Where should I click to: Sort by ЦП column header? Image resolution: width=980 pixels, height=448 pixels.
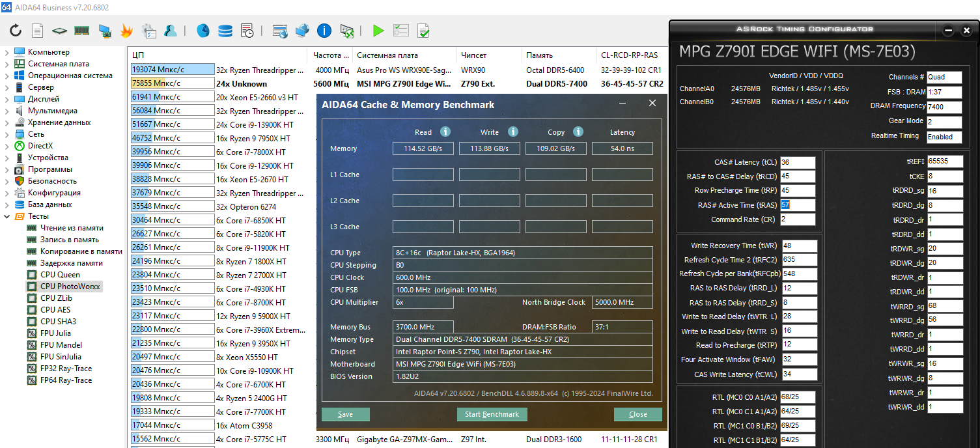pyautogui.click(x=217, y=55)
